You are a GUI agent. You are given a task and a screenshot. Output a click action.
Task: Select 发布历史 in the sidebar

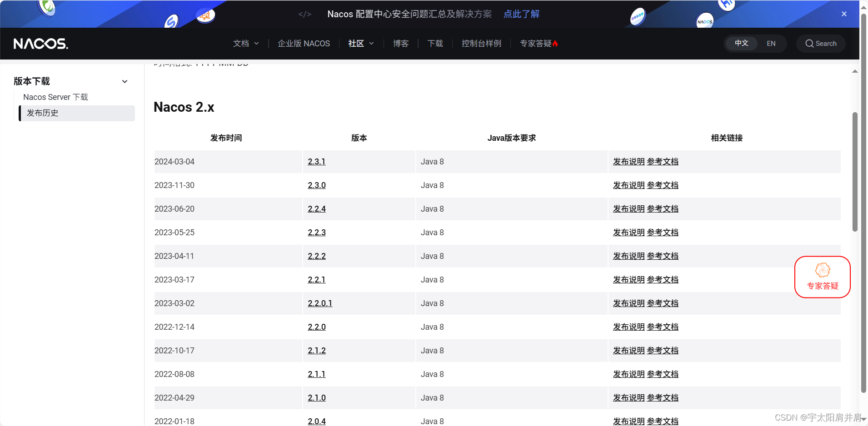77,113
